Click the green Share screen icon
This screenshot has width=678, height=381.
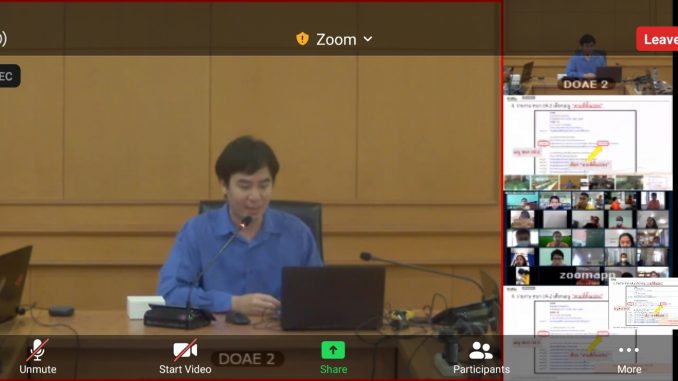(x=333, y=350)
